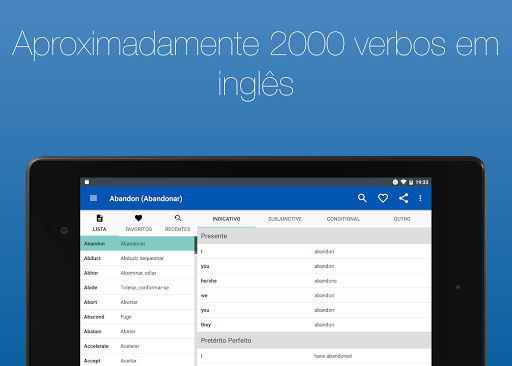Image resolution: width=512 pixels, height=366 pixels.
Task: Tap the search magnifier icon in app bar
Action: pos(362,198)
